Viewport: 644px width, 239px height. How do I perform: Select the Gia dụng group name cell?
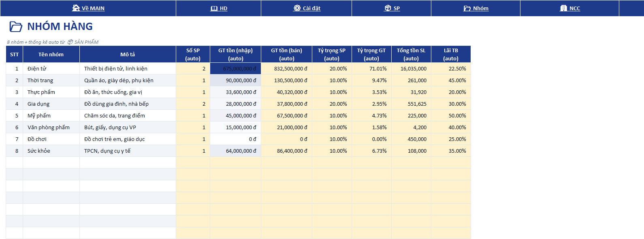(x=51, y=104)
